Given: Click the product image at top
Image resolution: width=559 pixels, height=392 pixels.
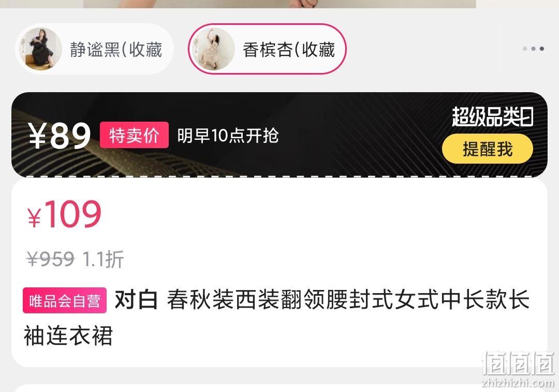Looking at the screenshot, I should click(x=280, y=4).
